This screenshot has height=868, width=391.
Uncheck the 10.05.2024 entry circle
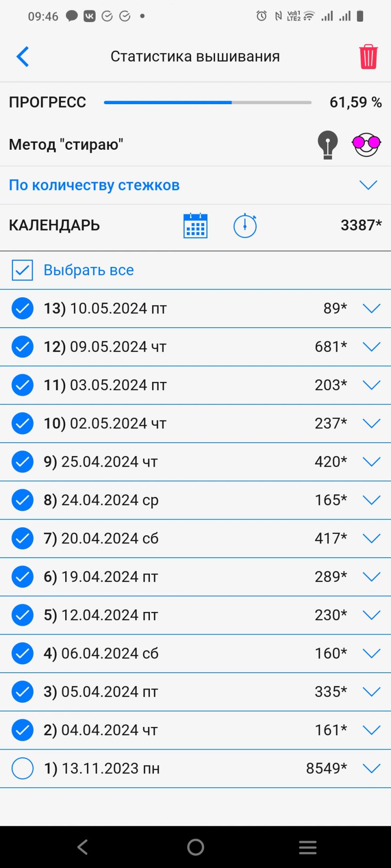tap(23, 309)
